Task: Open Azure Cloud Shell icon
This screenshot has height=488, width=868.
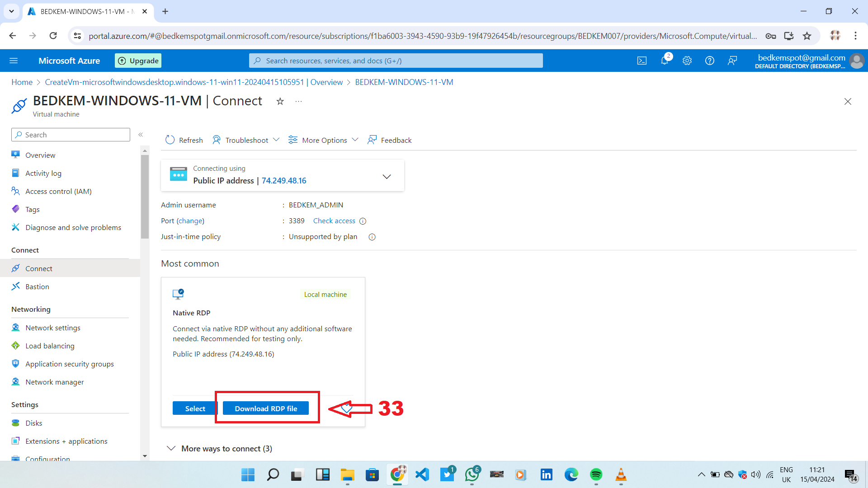Action: [642, 61]
